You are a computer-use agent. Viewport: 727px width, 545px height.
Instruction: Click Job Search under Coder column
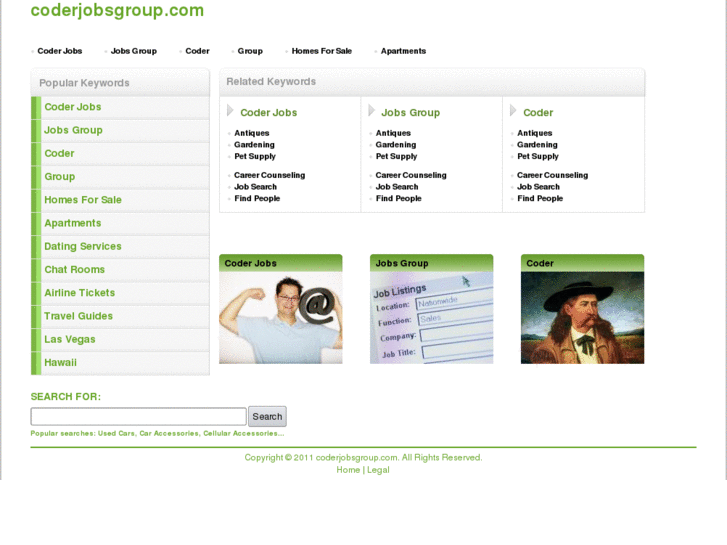coord(538,187)
